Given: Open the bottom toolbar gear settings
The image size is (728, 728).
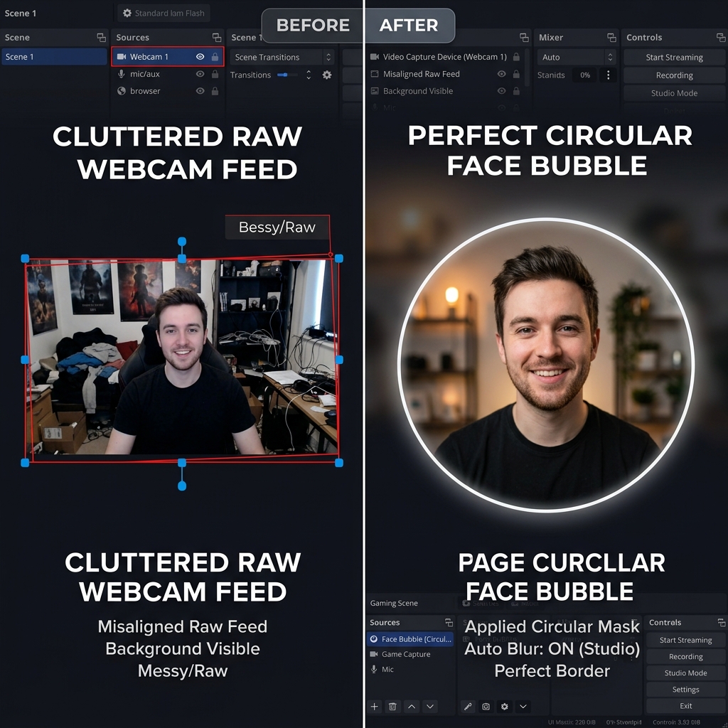Looking at the screenshot, I should (x=504, y=707).
